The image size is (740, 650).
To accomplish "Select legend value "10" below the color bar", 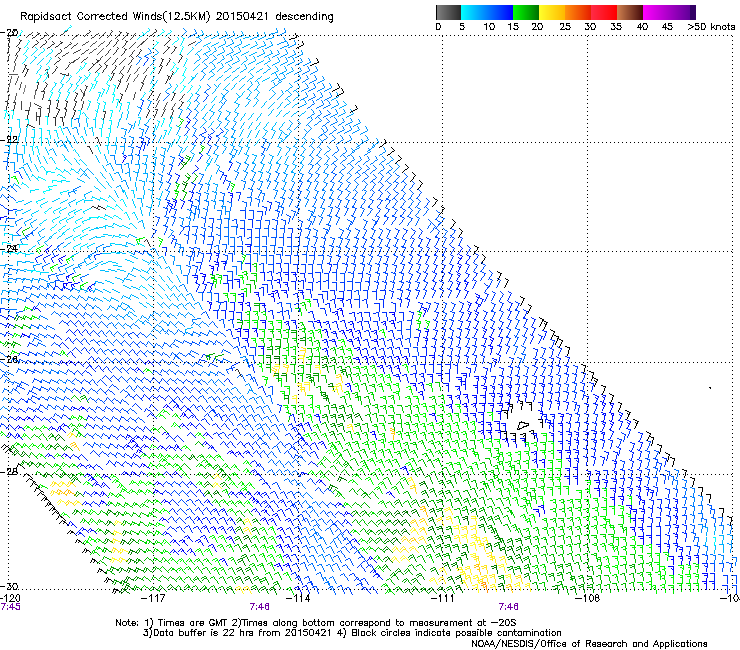I will 489,27.
